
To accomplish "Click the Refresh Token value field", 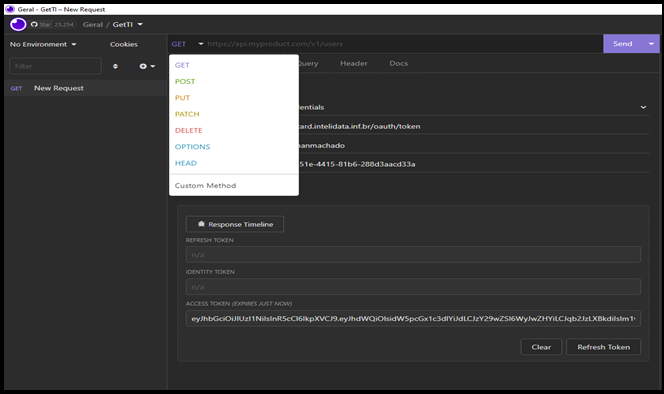I will coord(413,255).
